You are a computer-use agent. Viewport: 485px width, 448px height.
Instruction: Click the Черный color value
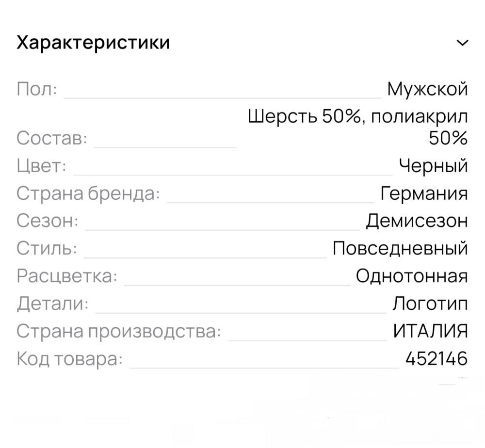tap(433, 165)
